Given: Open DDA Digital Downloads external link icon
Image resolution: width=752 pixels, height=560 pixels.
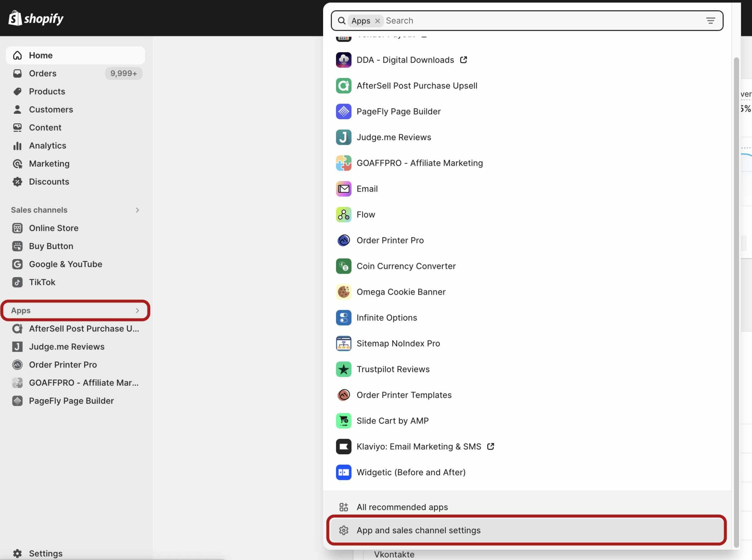Looking at the screenshot, I should pos(463,60).
